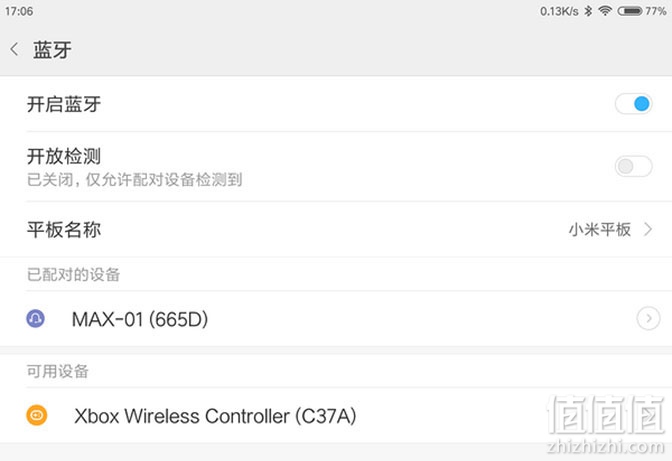This screenshot has width=672, height=461.
Task: Enable the 开放检测 switch
Action: point(633,166)
